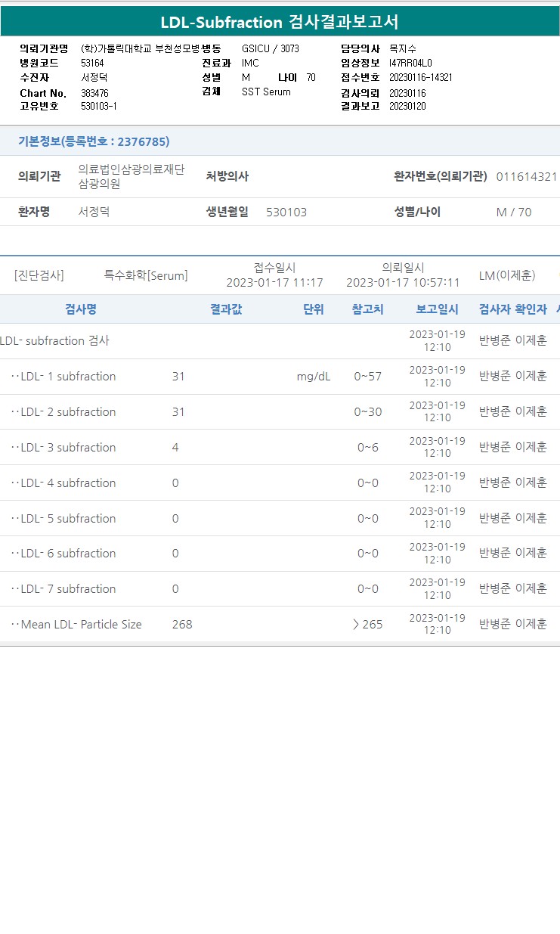Select the LDL- 2 subfraction row label
Image resolution: width=560 pixels, height=934 pixels.
tap(63, 412)
